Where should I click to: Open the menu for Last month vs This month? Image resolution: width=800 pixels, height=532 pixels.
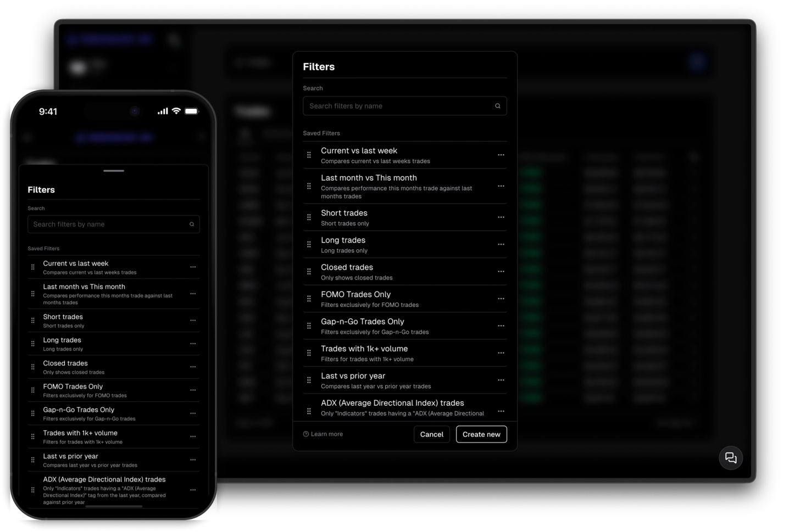point(501,186)
